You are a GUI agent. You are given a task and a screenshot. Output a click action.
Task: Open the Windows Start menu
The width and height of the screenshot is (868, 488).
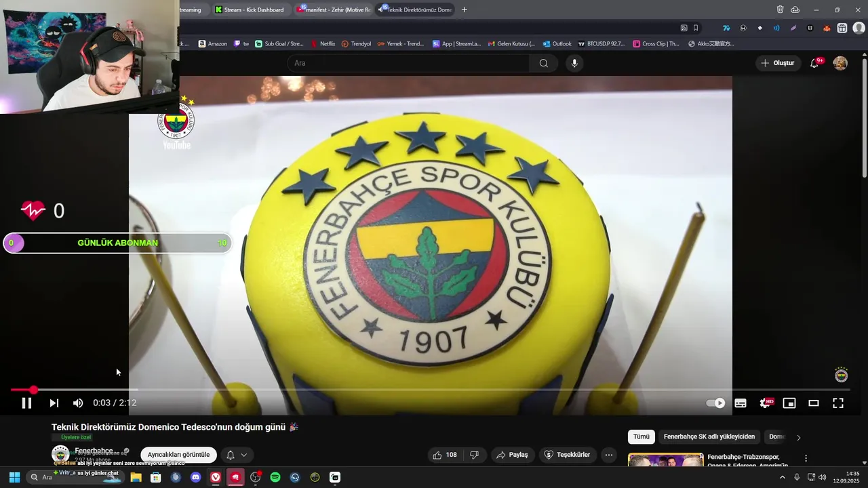[14, 477]
